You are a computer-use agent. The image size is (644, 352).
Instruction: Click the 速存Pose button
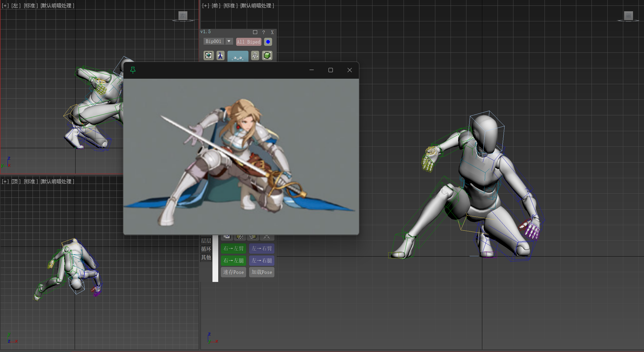click(234, 272)
